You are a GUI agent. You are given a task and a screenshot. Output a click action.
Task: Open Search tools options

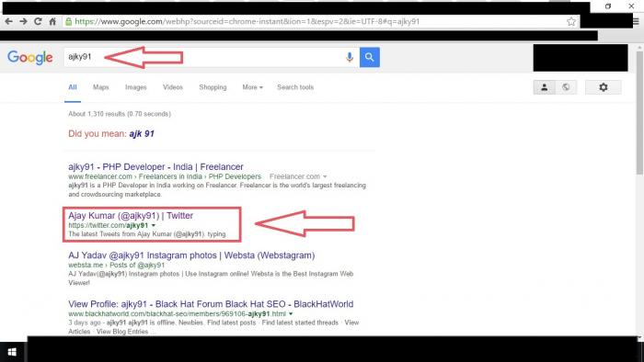pyautogui.click(x=295, y=87)
